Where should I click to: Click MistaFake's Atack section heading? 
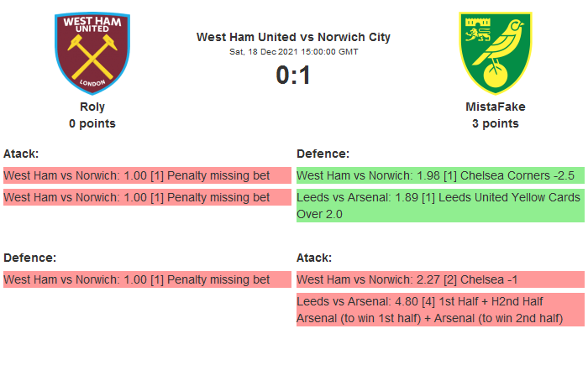click(x=314, y=258)
